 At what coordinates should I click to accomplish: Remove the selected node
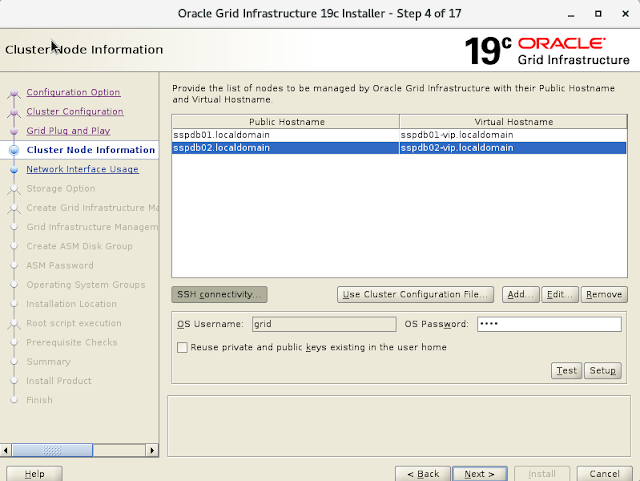[x=604, y=294]
